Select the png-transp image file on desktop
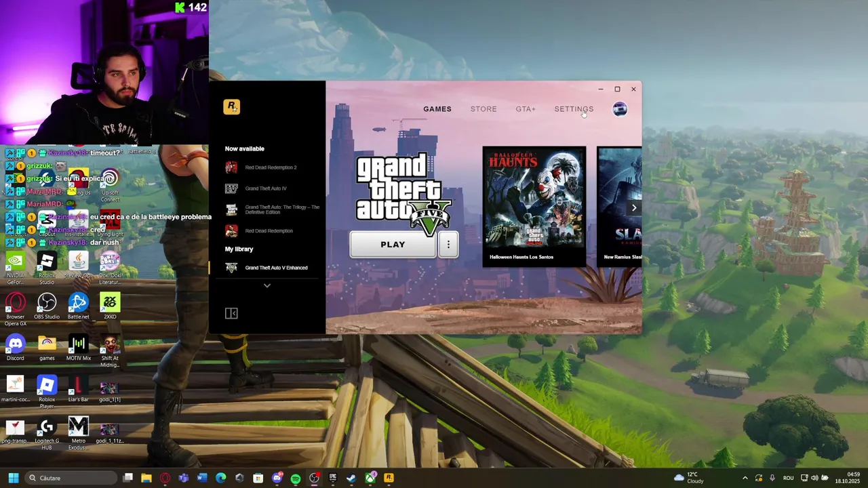The image size is (868, 488). click(x=15, y=431)
